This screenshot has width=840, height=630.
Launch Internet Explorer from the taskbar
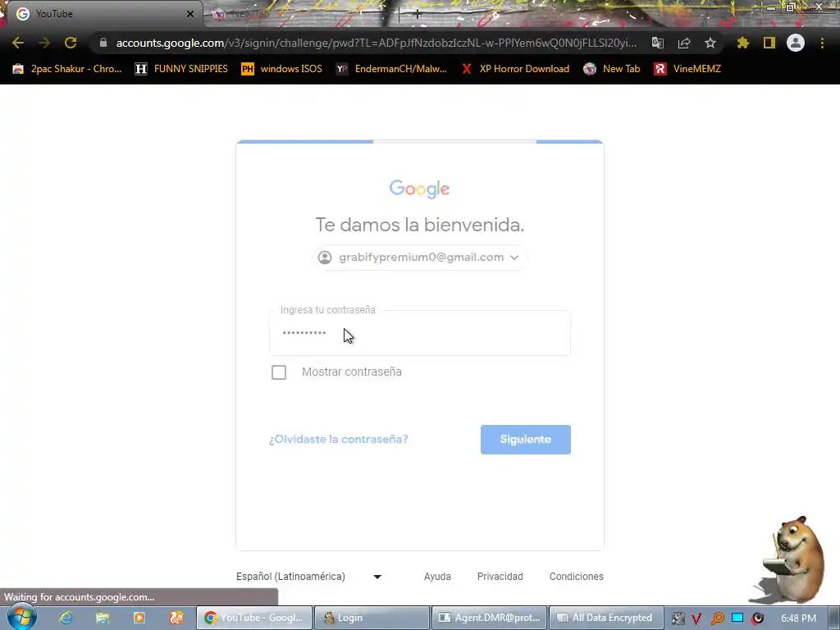(x=65, y=618)
